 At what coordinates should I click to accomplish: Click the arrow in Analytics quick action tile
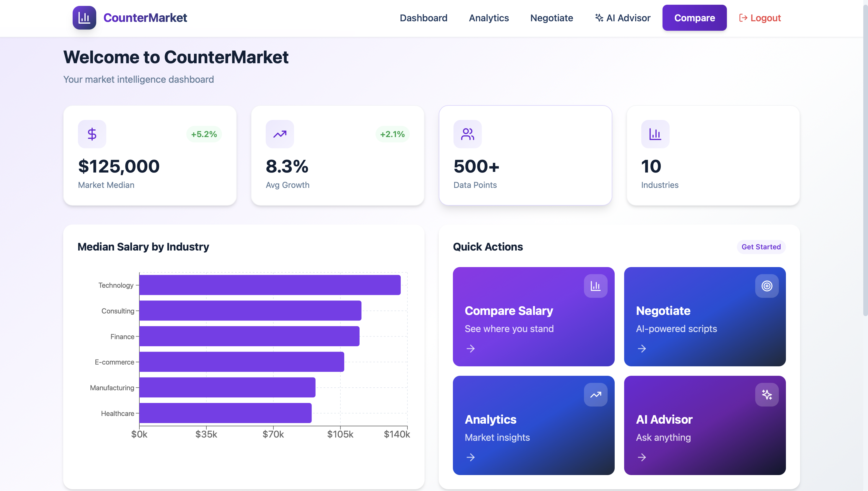(x=470, y=457)
